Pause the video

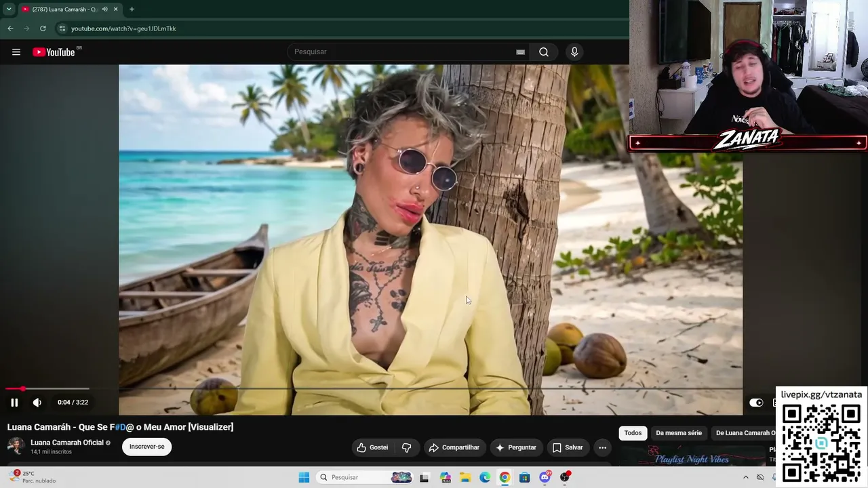[x=14, y=403]
